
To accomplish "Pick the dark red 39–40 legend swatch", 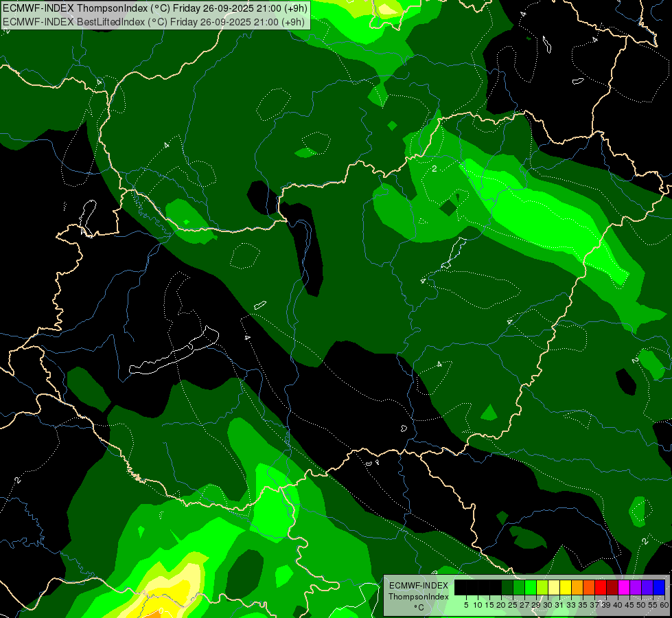I will coord(612,587).
